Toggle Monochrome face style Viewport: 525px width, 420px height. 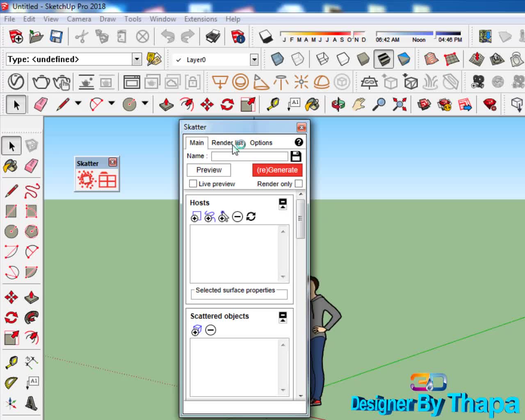404,59
